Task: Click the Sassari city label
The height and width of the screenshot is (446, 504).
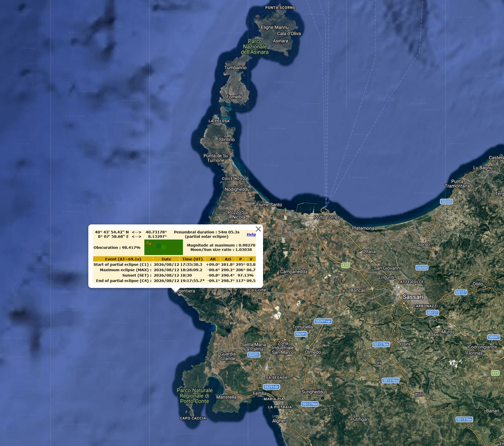Action: coord(413,297)
